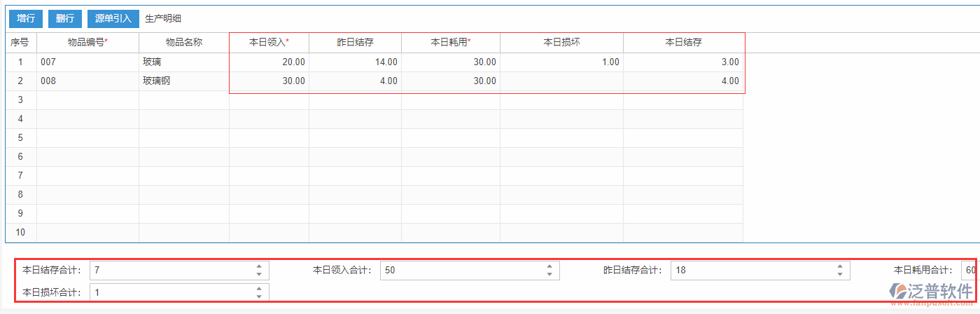The width and height of the screenshot is (980, 314).
Task: Select the 物品名称 column header
Action: [183, 42]
